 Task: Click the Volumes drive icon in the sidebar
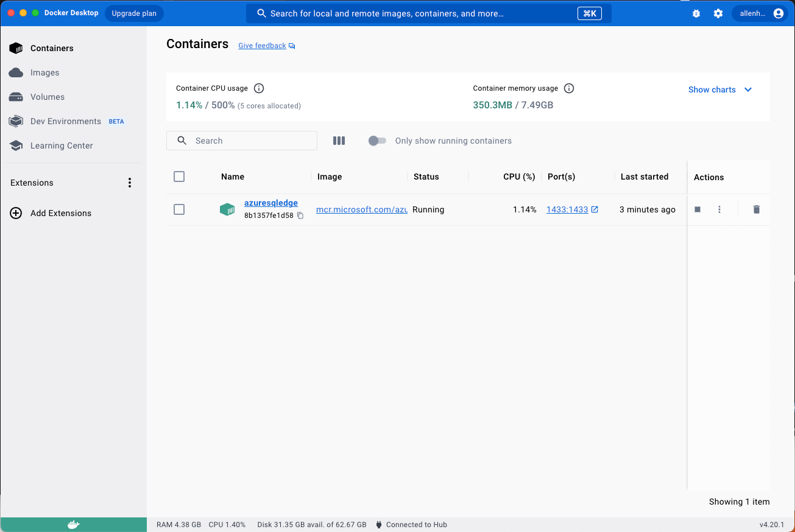click(16, 97)
